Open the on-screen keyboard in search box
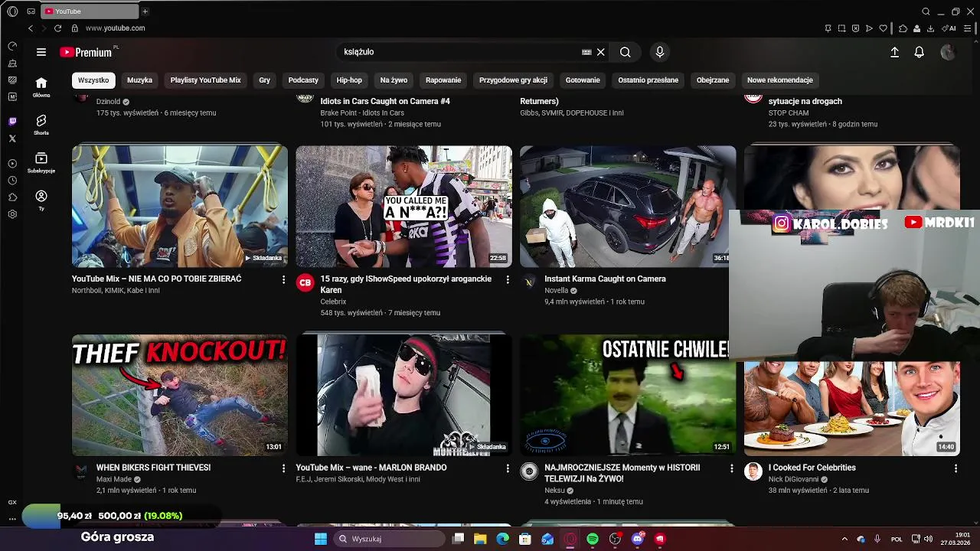This screenshot has height=551, width=980. click(x=586, y=52)
